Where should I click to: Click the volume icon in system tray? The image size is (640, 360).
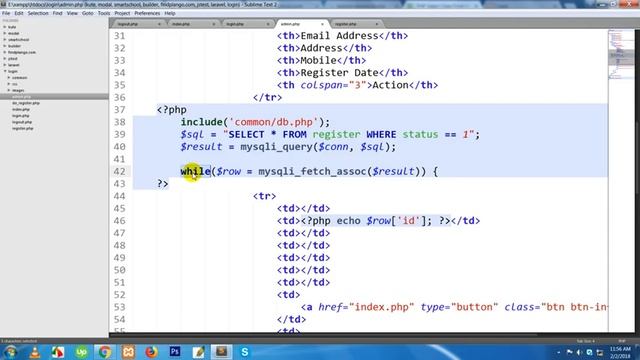tap(580, 352)
